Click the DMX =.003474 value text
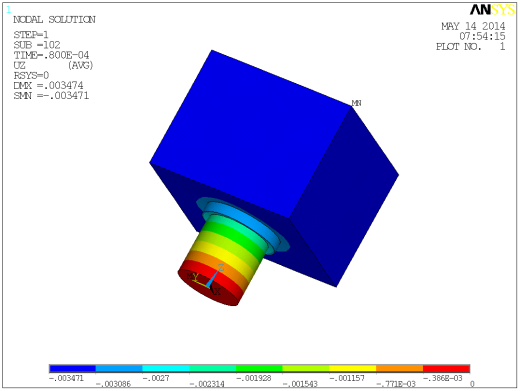520x391 pixels. point(48,86)
